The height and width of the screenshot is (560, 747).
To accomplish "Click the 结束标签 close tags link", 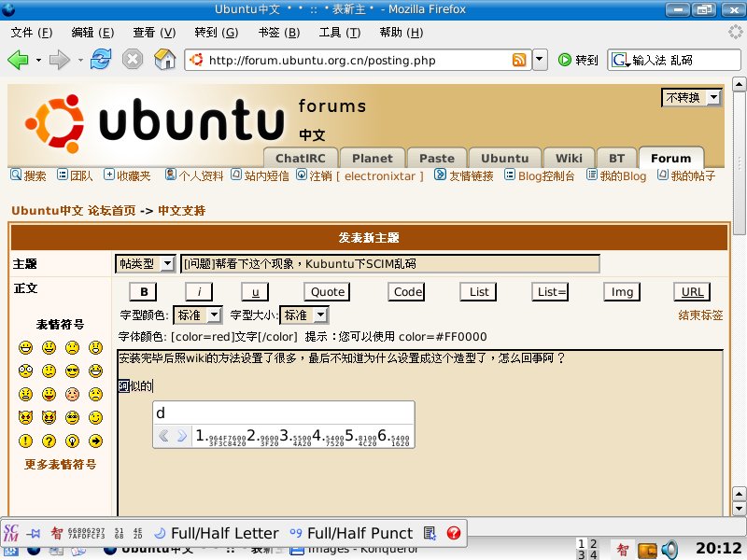I will (700, 315).
